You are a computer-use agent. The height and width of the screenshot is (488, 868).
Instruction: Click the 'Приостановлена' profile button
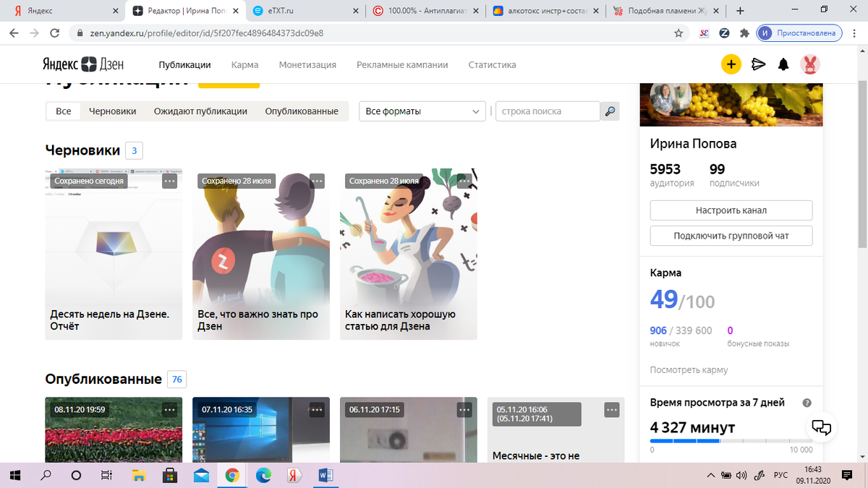pyautogui.click(x=800, y=33)
